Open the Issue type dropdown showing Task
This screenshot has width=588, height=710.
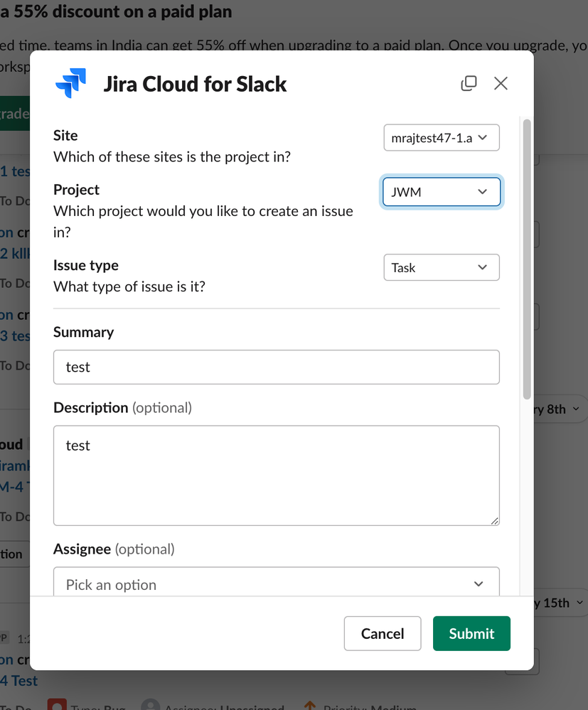(442, 268)
